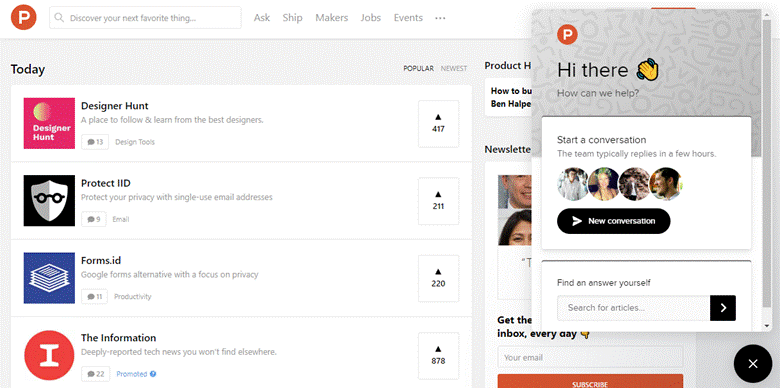Upvote Forms.id with 220 votes
Viewport: 780px width, 388px height.
tap(438, 278)
